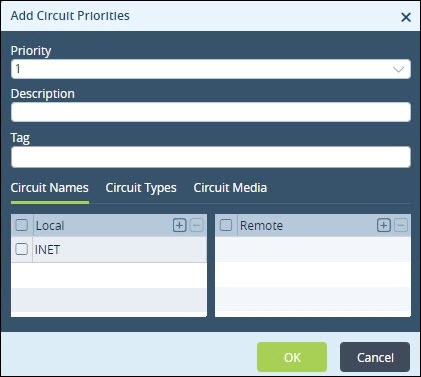
Task: Check the Local select-all checkbox
Action: point(22,225)
